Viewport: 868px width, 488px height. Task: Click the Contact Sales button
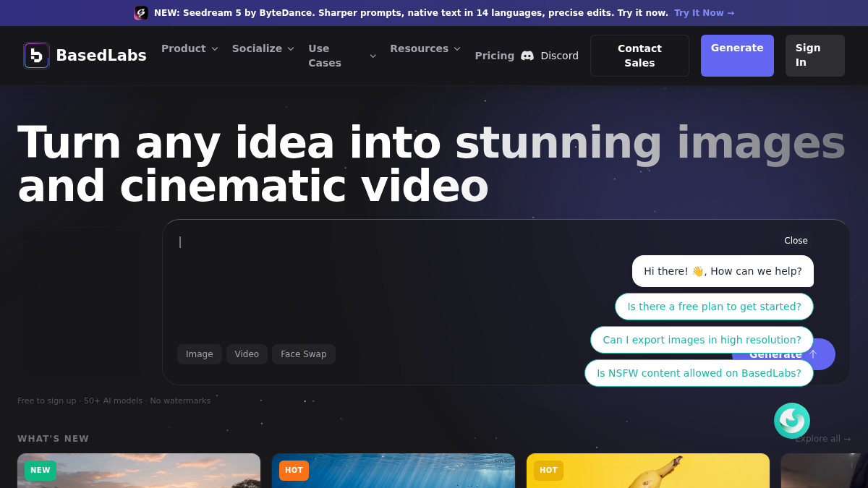(639, 56)
